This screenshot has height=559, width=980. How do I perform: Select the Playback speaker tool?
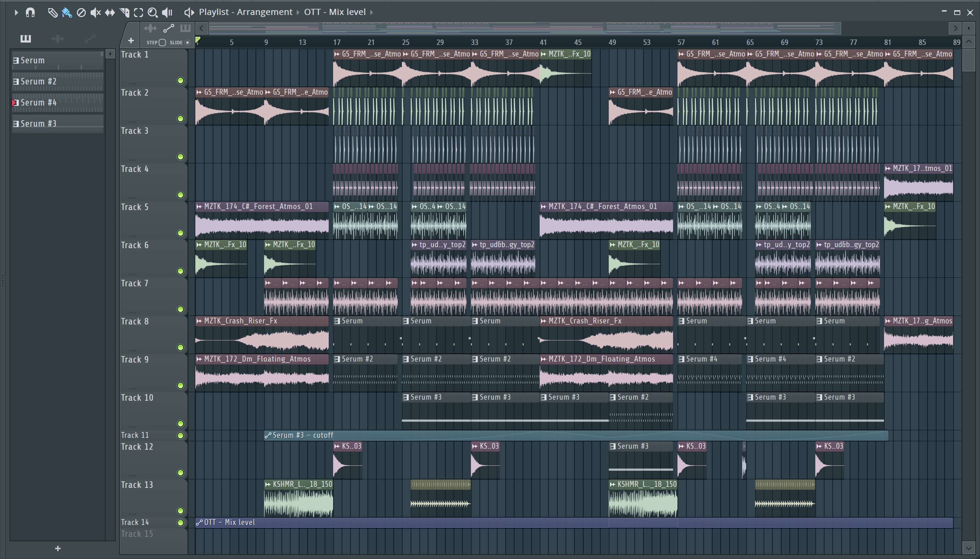tap(167, 13)
